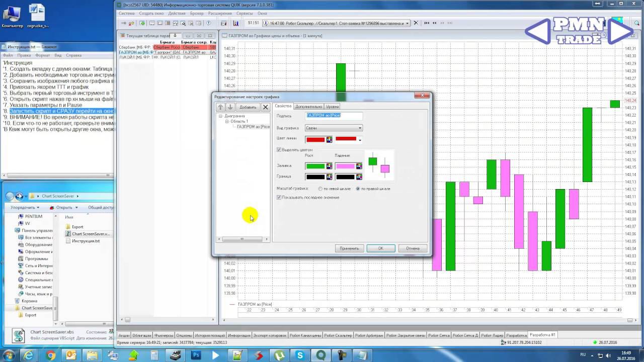Open the message history dropdown in the QUIK toolbar
This screenshot has height=362, width=644.
(408, 23)
